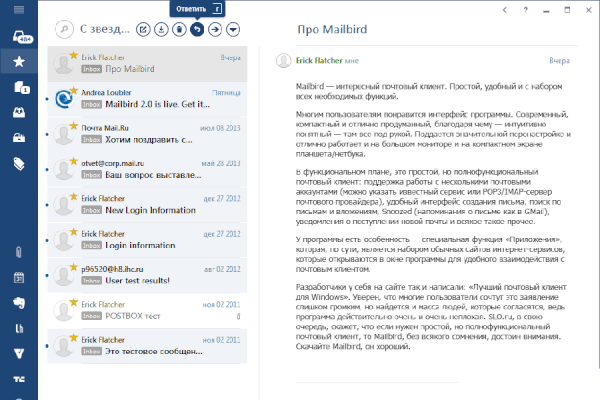
Task: Open the Calendar app in sidebar
Action: (x=19, y=277)
